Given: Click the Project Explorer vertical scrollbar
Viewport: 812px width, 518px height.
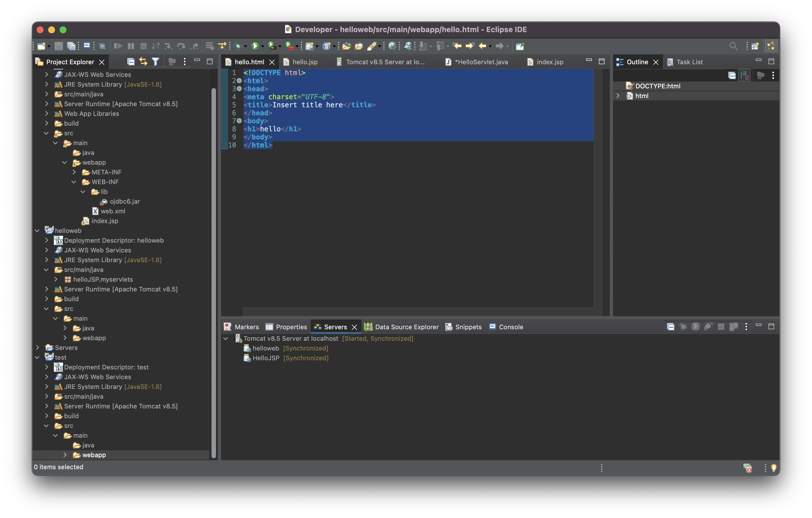Looking at the screenshot, I should (x=213, y=270).
